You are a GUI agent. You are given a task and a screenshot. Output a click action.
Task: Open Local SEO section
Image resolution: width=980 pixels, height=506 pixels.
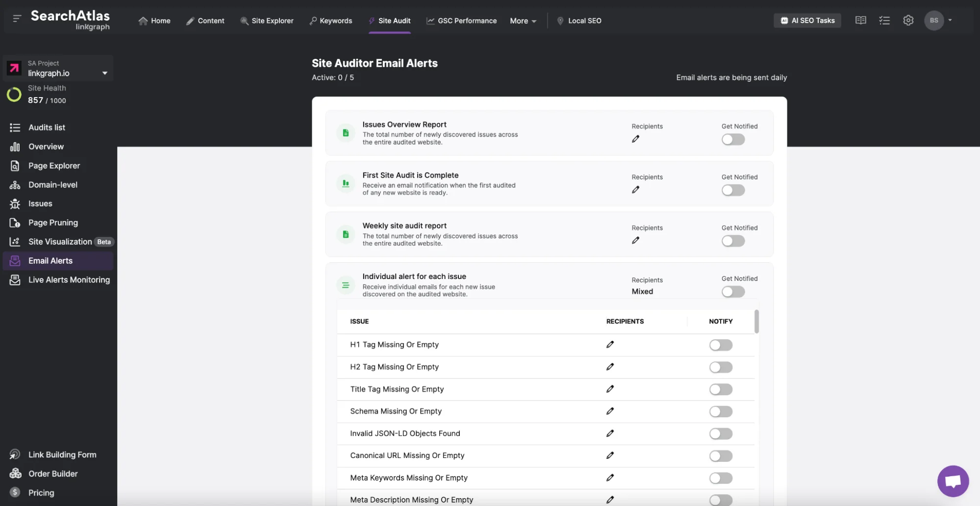tap(579, 21)
